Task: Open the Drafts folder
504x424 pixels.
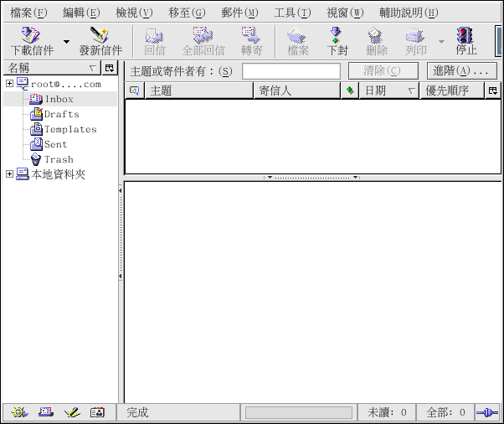Action: tap(61, 114)
